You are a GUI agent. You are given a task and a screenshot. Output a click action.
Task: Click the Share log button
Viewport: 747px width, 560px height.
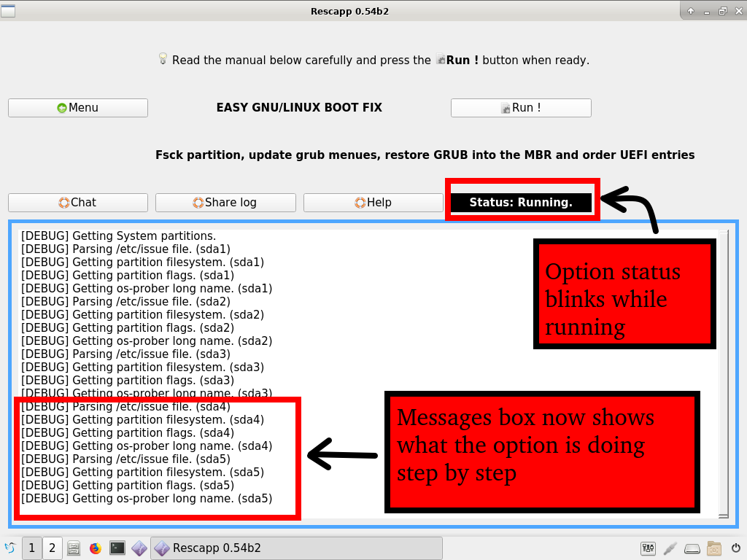pyautogui.click(x=225, y=203)
